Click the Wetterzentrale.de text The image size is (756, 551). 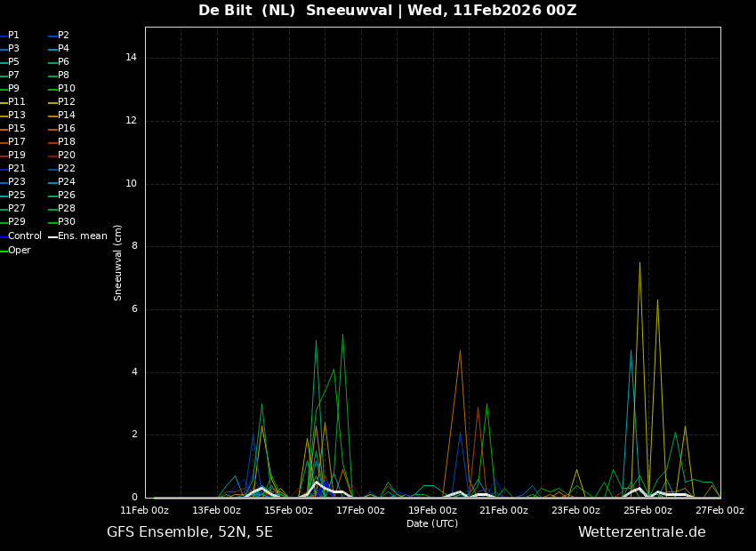pyautogui.click(x=641, y=532)
